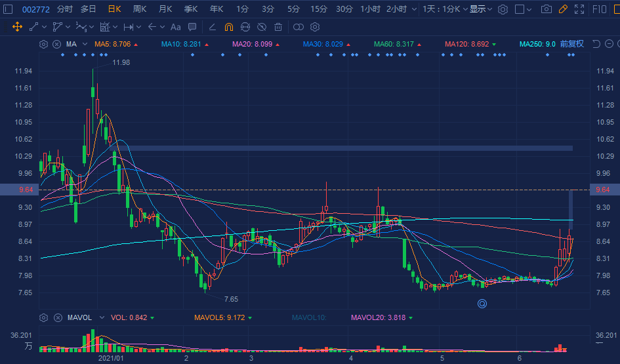
Task: Select the crosshair move cursor tool
Action: click(x=16, y=27)
